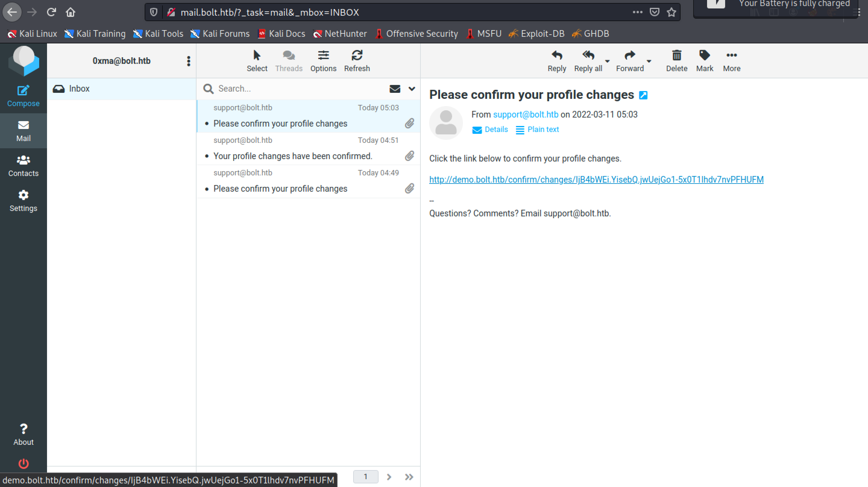The height and width of the screenshot is (487, 868).
Task: Jump to the last page of messages
Action: click(409, 477)
